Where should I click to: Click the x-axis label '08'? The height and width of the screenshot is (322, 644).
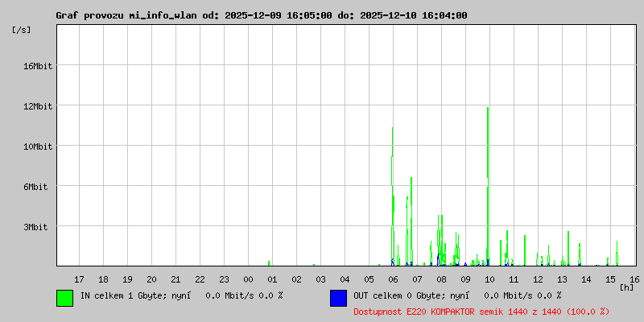pyautogui.click(x=441, y=279)
